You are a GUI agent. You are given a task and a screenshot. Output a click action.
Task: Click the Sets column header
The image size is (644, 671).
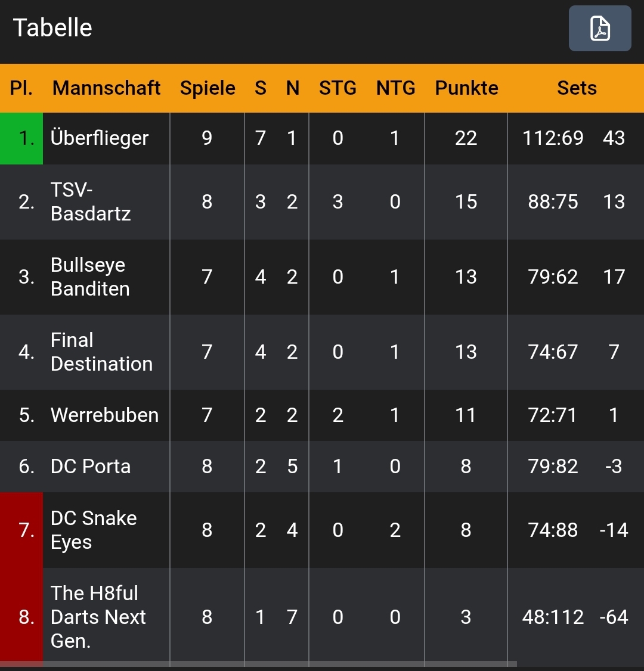(x=577, y=88)
